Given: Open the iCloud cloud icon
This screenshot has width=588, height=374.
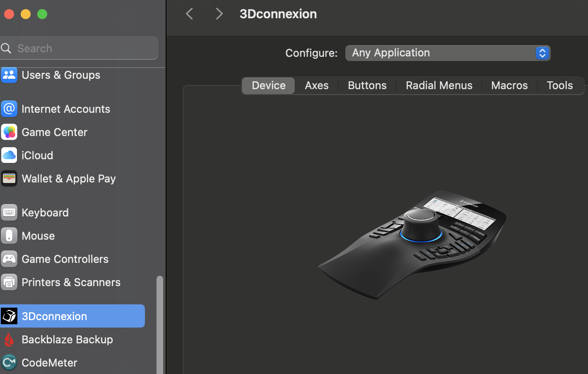Looking at the screenshot, I should pyautogui.click(x=9, y=155).
